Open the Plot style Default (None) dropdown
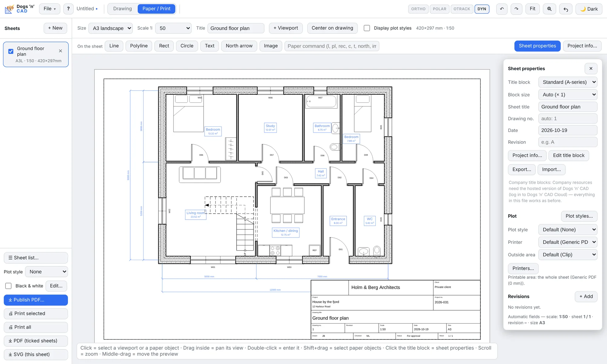This screenshot has width=607, height=364. [x=568, y=230]
